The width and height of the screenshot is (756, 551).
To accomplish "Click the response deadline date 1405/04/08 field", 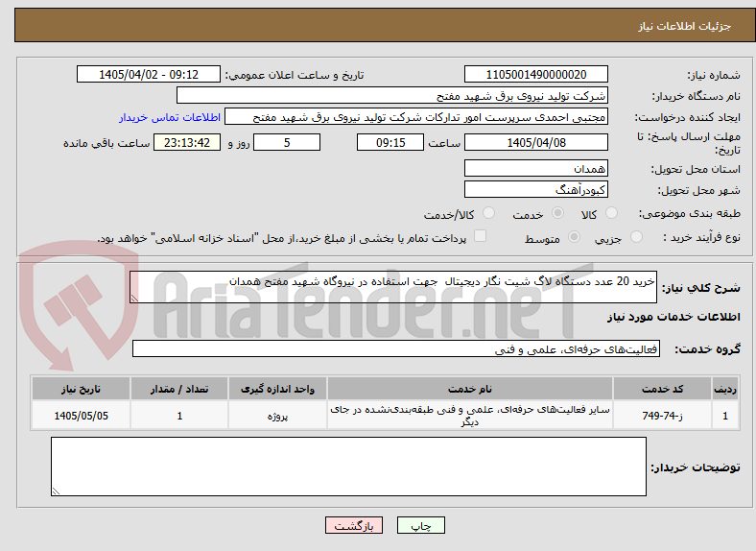I will (535, 143).
